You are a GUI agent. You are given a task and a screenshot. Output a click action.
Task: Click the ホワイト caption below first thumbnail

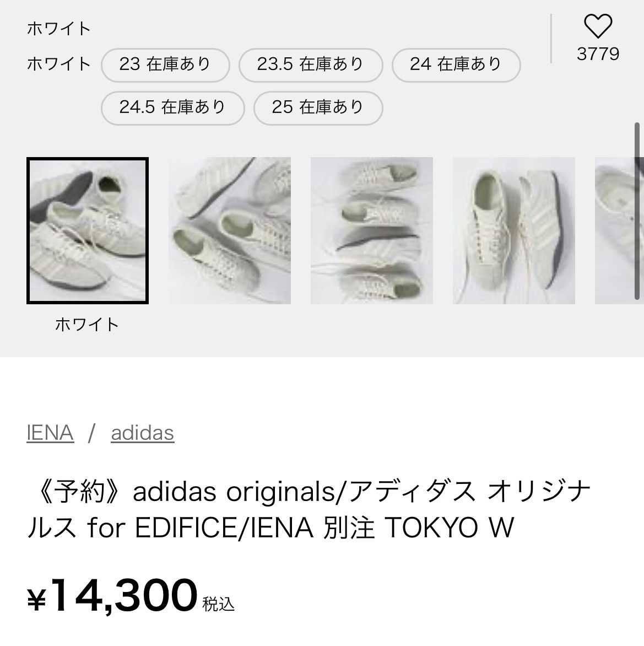87,324
